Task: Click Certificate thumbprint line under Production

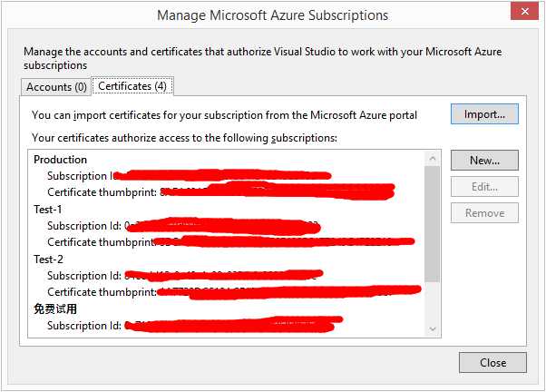Action: (x=221, y=192)
